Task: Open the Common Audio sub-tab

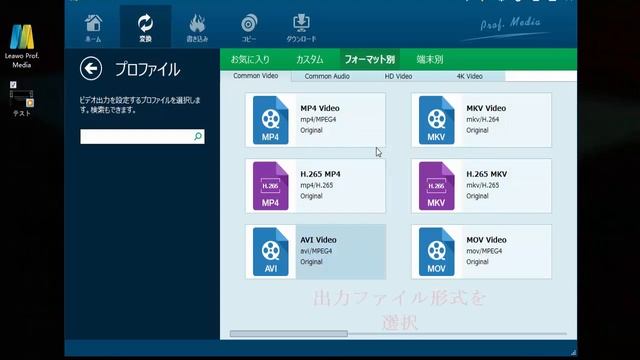Action: [327, 76]
